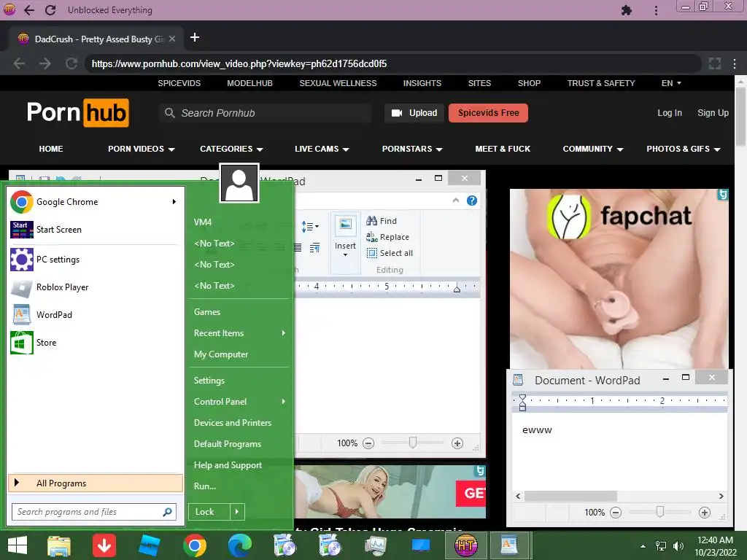This screenshot has width=747, height=560.
Task: Toggle fullscreen icon beside the address bar
Action: point(715,63)
